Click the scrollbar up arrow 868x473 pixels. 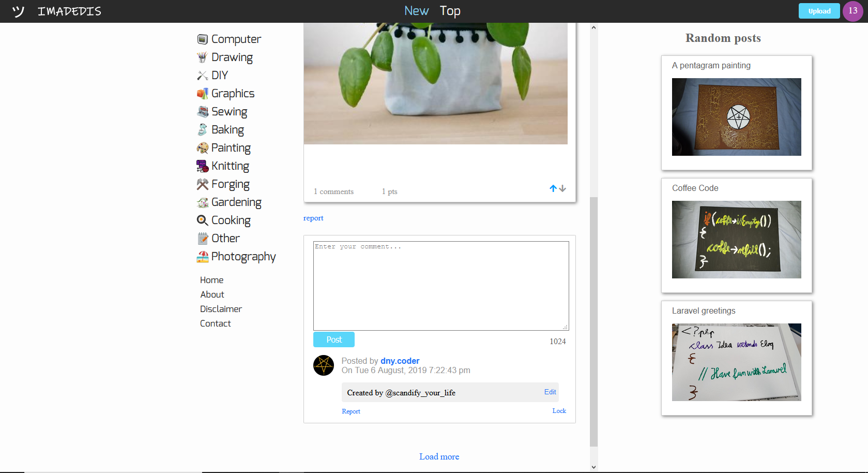(x=593, y=27)
